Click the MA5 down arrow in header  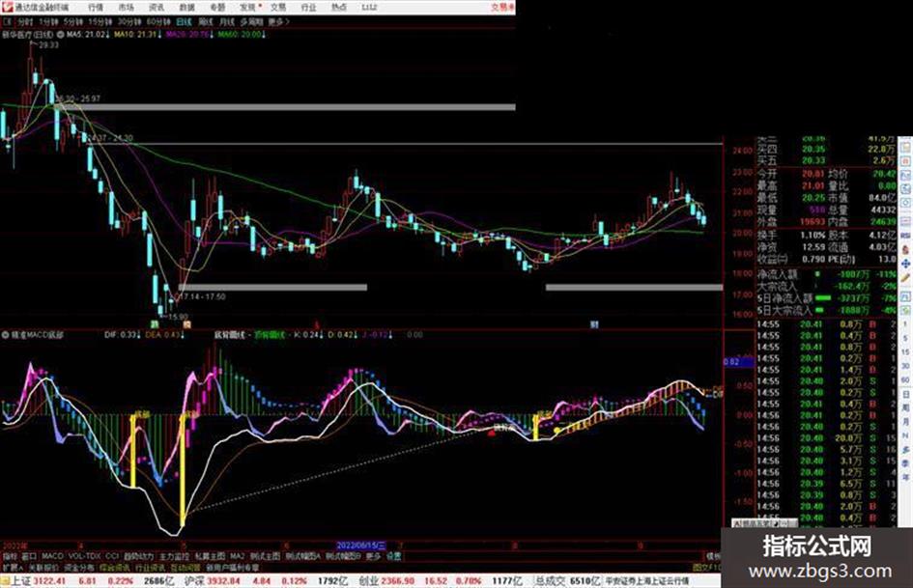[x=107, y=35]
